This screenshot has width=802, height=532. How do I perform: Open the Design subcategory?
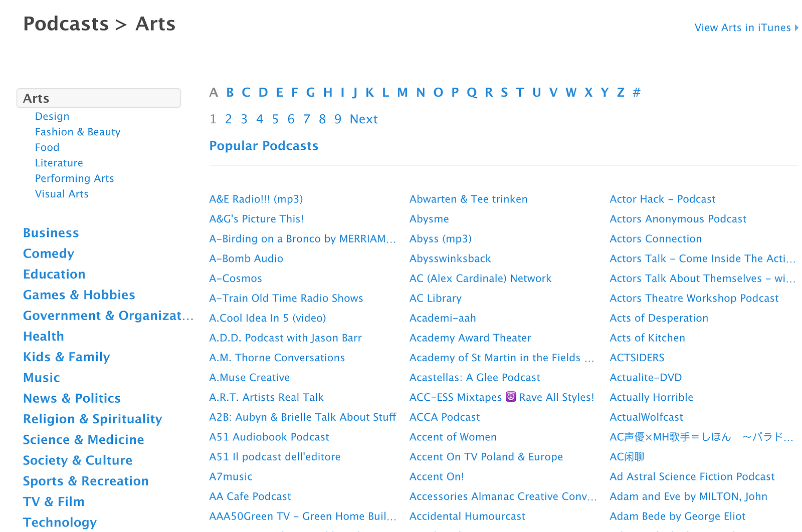tap(52, 116)
